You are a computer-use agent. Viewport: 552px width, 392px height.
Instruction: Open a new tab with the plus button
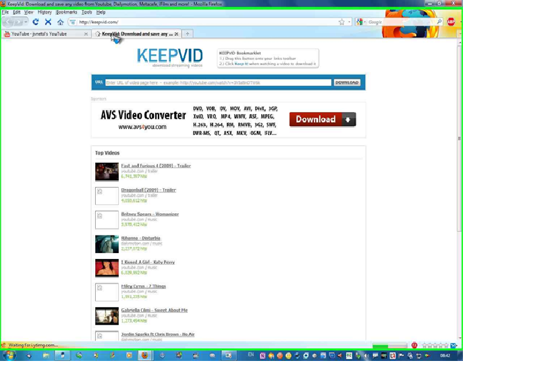[x=188, y=34]
